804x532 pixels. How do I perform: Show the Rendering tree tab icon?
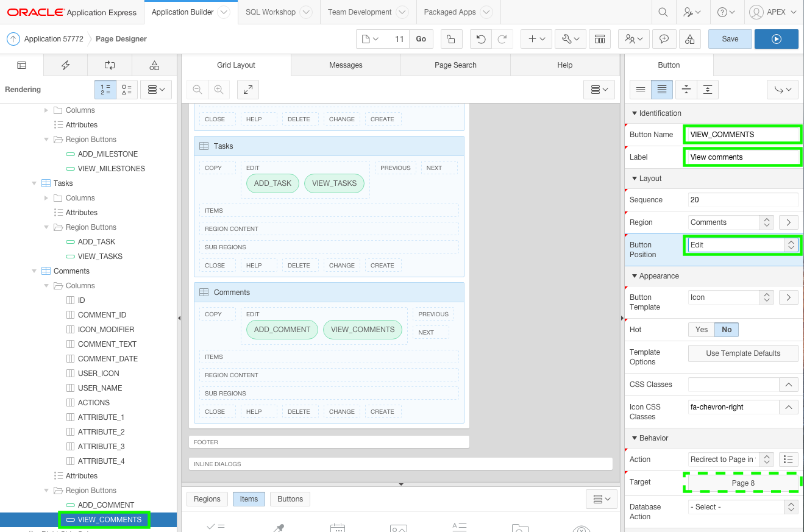click(x=22, y=65)
